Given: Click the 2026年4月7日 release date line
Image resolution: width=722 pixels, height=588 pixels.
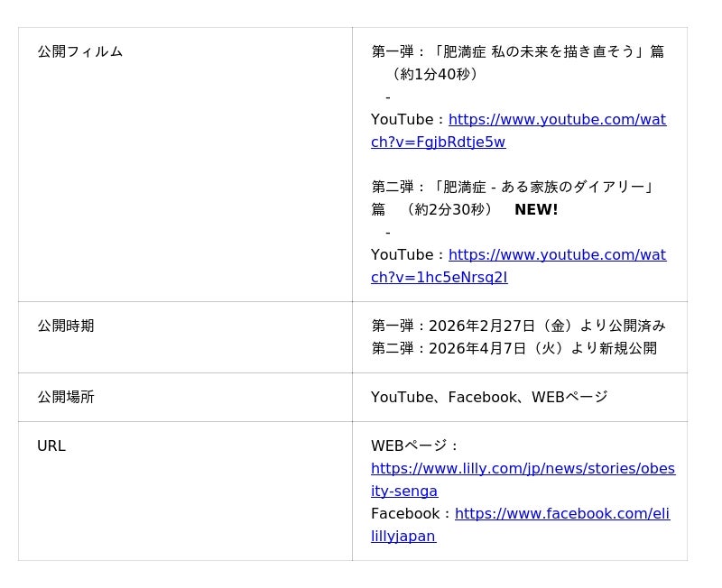Looking at the screenshot, I should click(514, 349).
